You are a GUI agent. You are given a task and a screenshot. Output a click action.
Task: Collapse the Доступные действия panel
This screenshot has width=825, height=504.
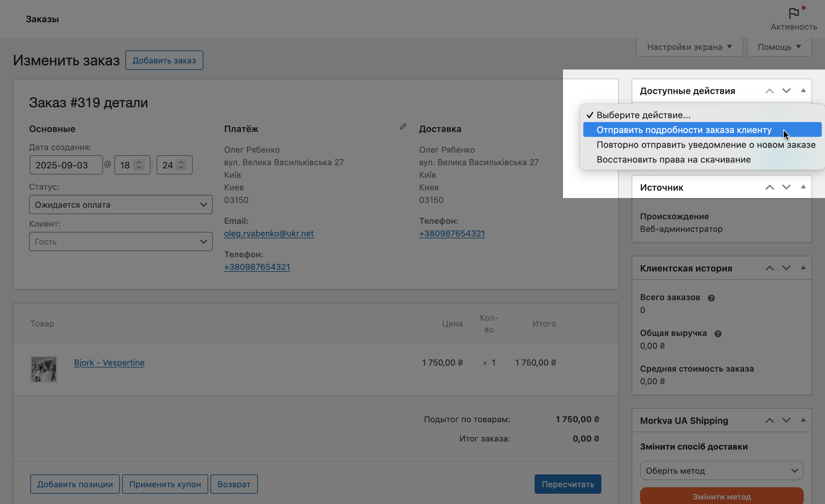[803, 90]
